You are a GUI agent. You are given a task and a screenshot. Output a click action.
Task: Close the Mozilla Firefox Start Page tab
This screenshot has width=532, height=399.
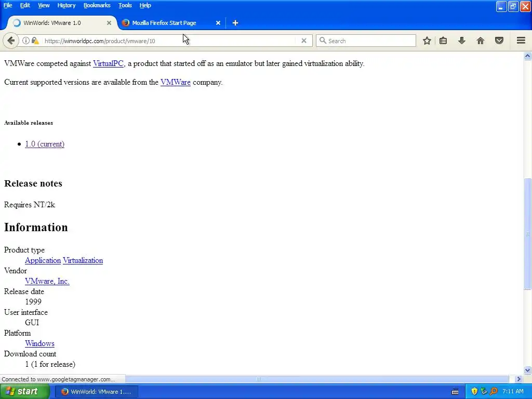(x=218, y=23)
